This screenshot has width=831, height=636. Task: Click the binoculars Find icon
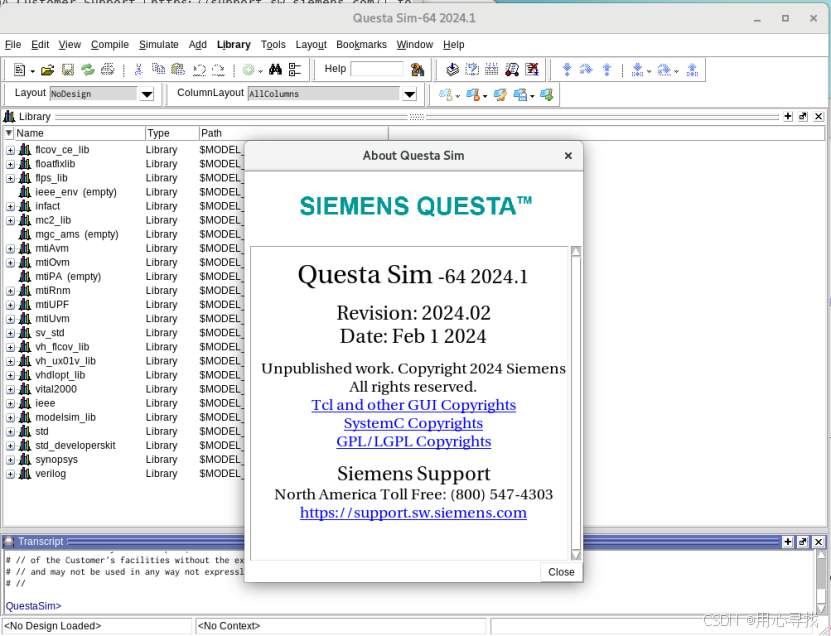click(275, 69)
